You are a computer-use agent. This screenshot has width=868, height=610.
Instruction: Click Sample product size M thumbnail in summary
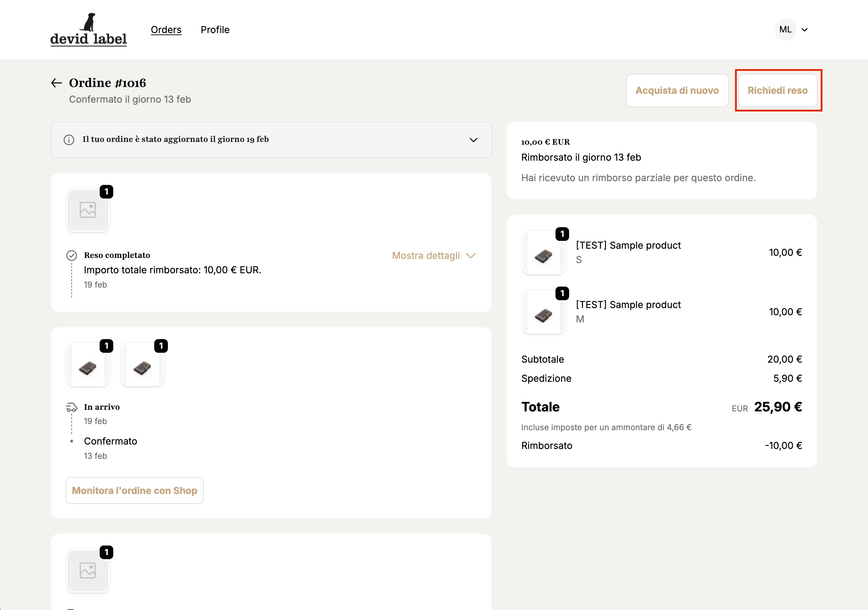coord(543,312)
